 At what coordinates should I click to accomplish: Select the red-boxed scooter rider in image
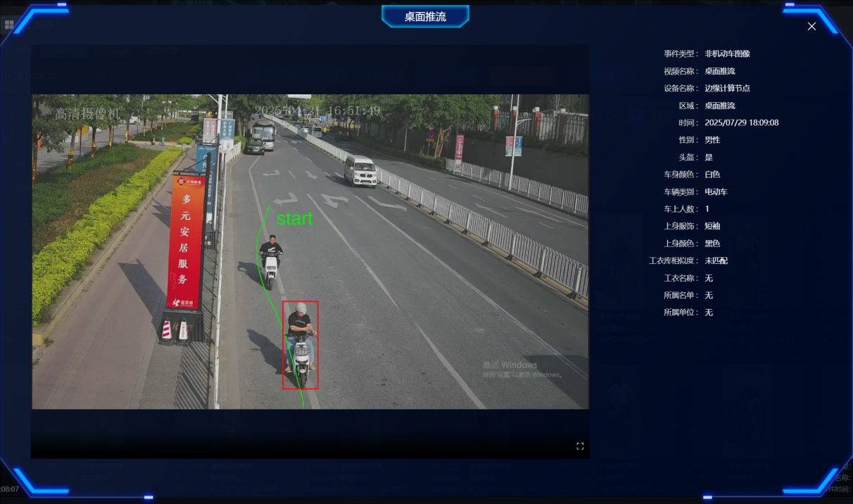(301, 345)
